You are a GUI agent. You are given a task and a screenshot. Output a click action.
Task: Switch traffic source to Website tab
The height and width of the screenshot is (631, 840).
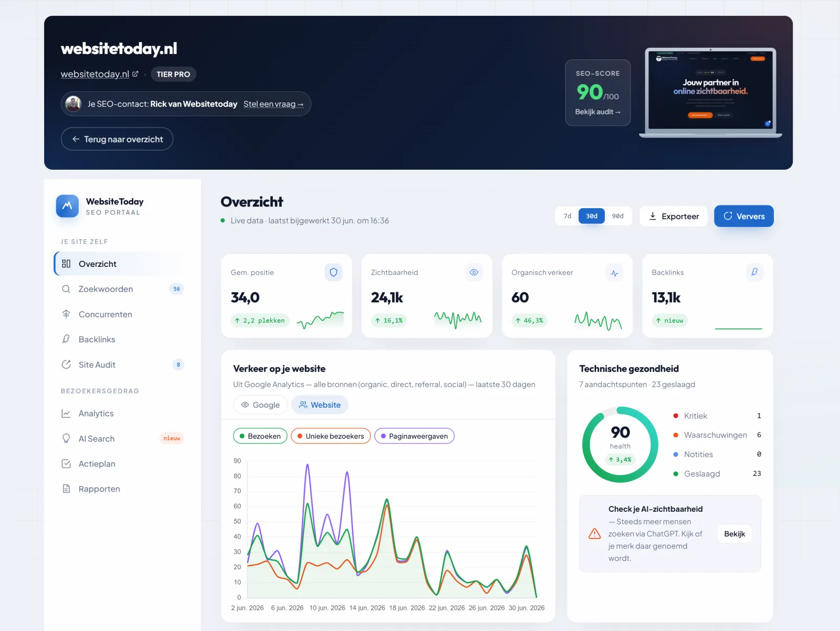tap(320, 405)
